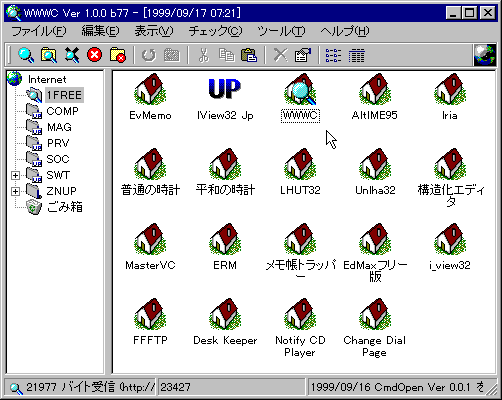
Task: Click the properties toolbar icon
Action: [303, 55]
